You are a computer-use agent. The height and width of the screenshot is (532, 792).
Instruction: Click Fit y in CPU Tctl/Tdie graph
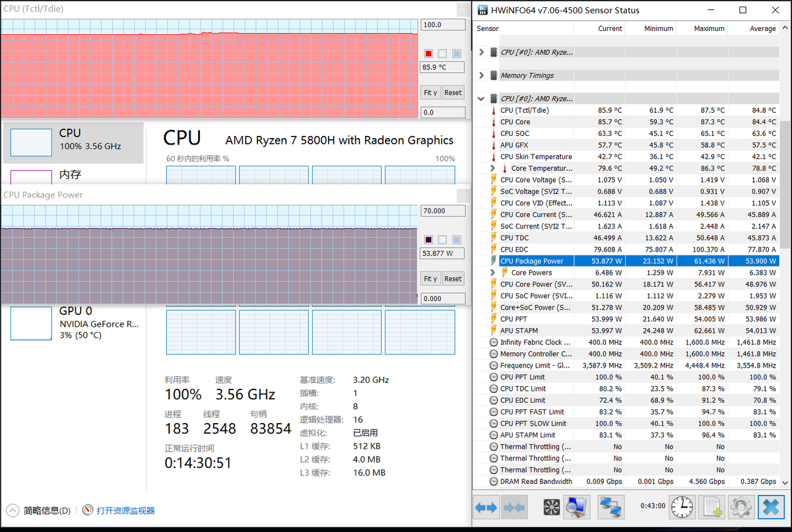[430, 92]
